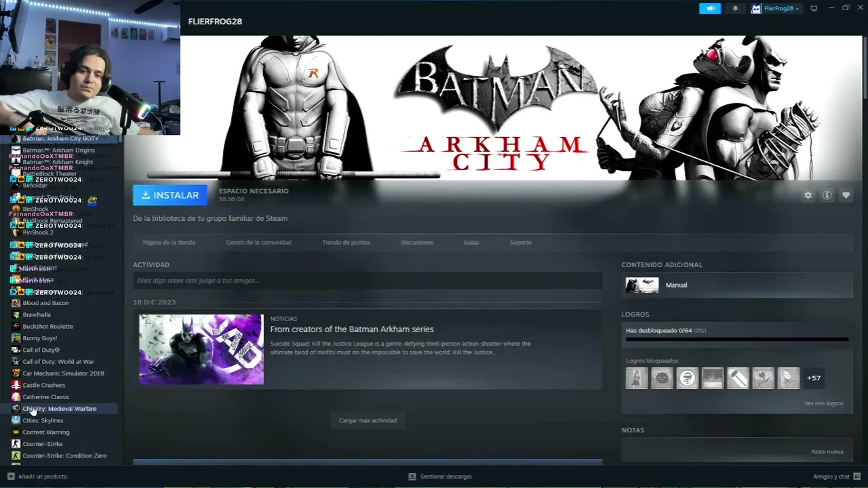868x488 pixels.
Task: Select Brawlhalla in library list
Action: 37,314
